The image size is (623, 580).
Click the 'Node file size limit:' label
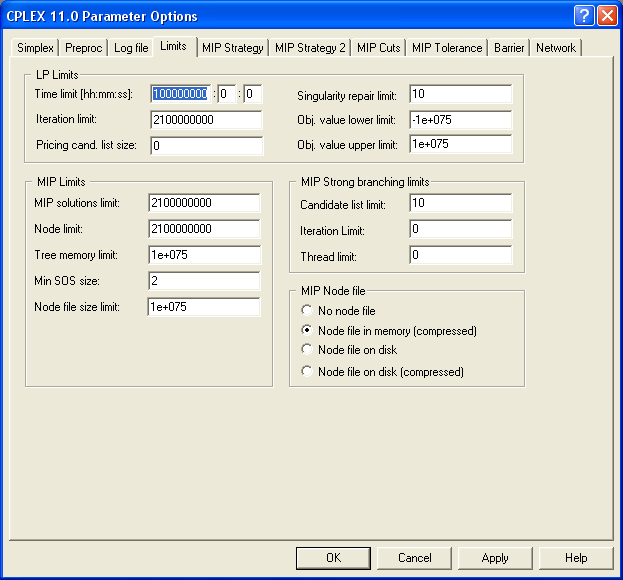77,307
